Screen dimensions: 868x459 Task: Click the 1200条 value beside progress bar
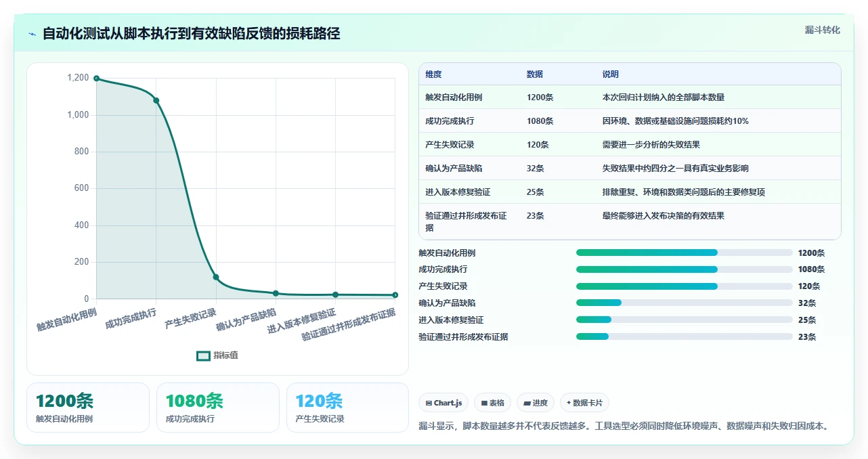811,253
